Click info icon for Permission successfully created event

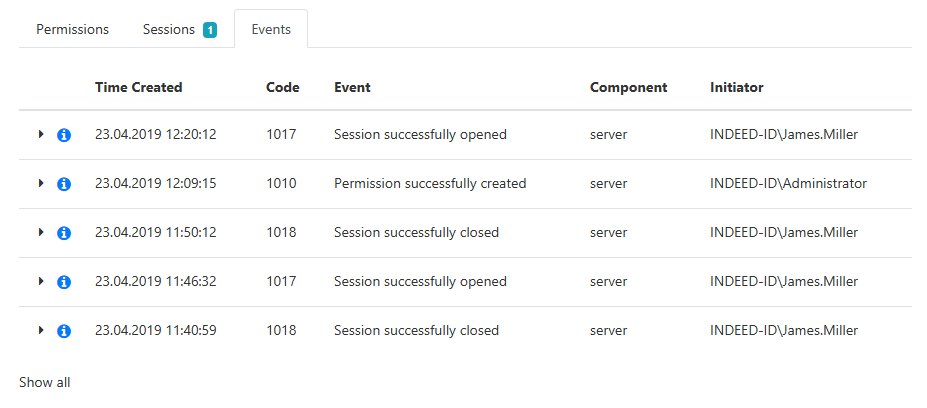[64, 184]
